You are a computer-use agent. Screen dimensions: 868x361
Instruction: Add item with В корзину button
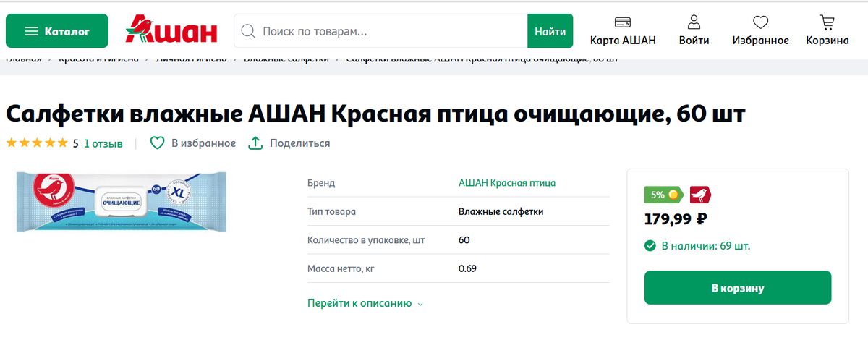tap(738, 288)
